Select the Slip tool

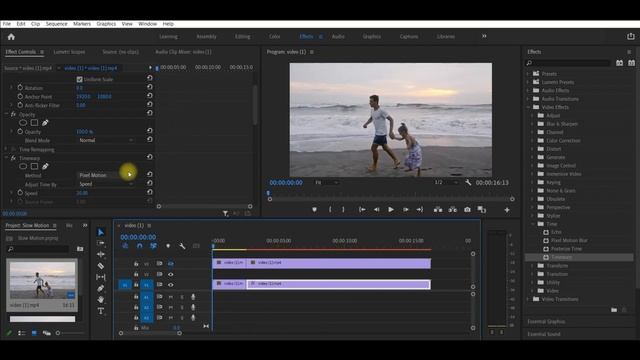tap(101, 277)
